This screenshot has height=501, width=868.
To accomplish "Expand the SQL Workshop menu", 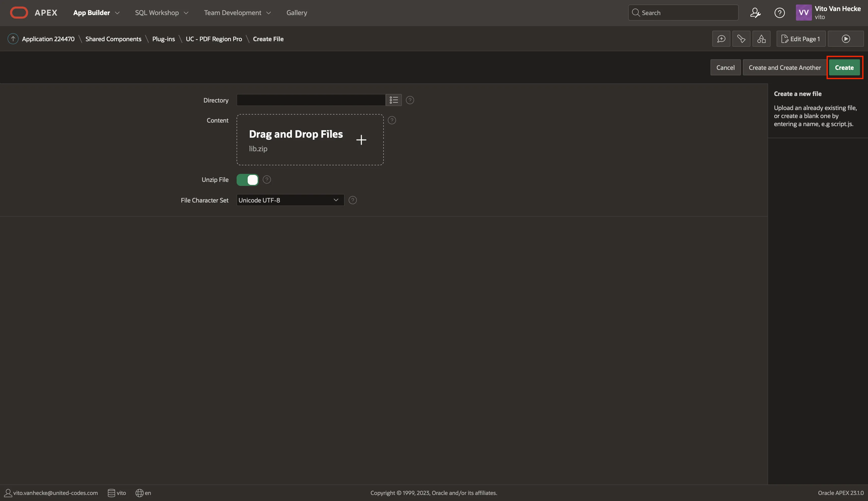I will pyautogui.click(x=162, y=13).
